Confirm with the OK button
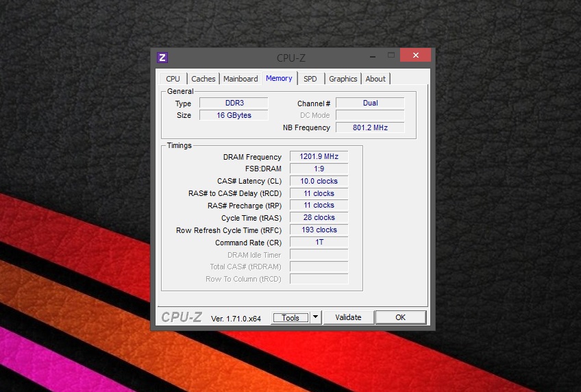The image size is (581, 392). coord(401,317)
